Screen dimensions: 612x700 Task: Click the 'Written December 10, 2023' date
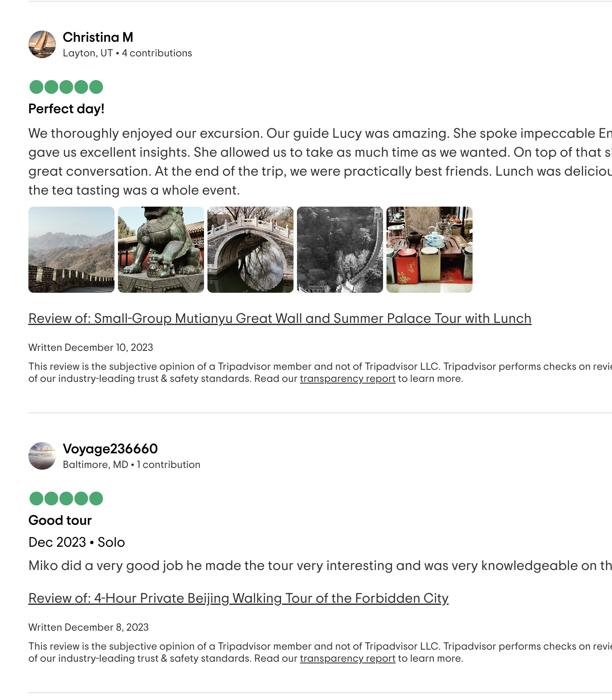point(91,348)
